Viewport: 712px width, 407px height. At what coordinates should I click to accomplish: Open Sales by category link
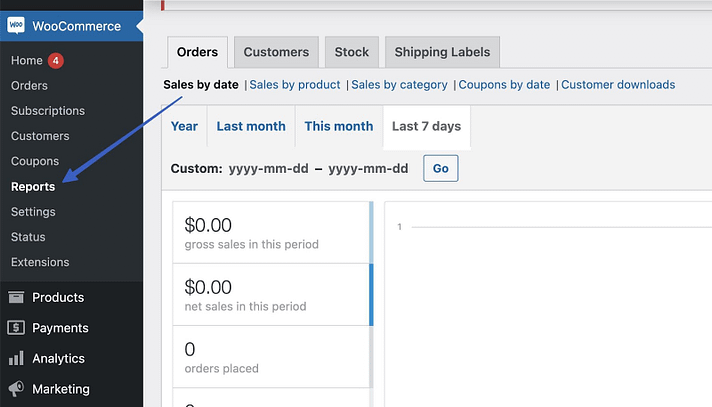pyautogui.click(x=399, y=85)
